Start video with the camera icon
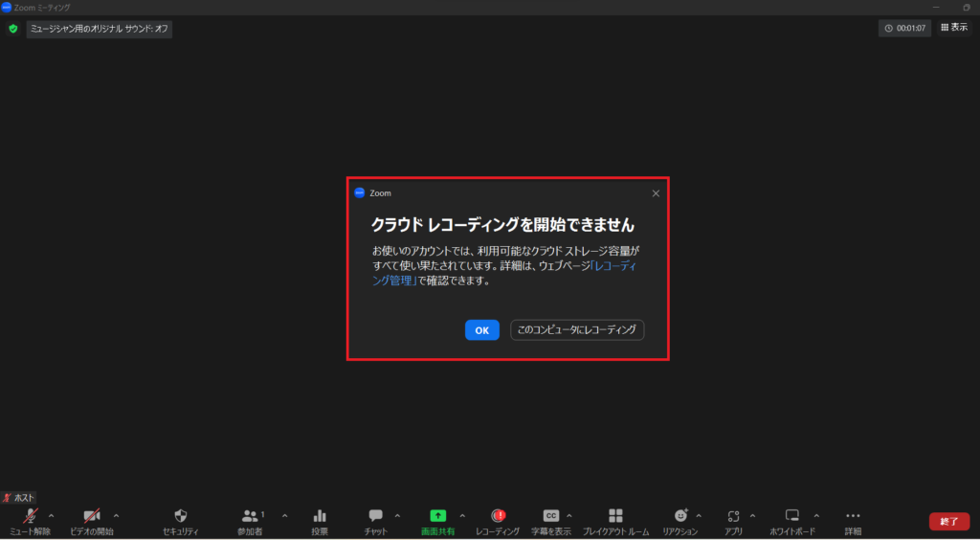This screenshot has width=980, height=540. (91, 516)
